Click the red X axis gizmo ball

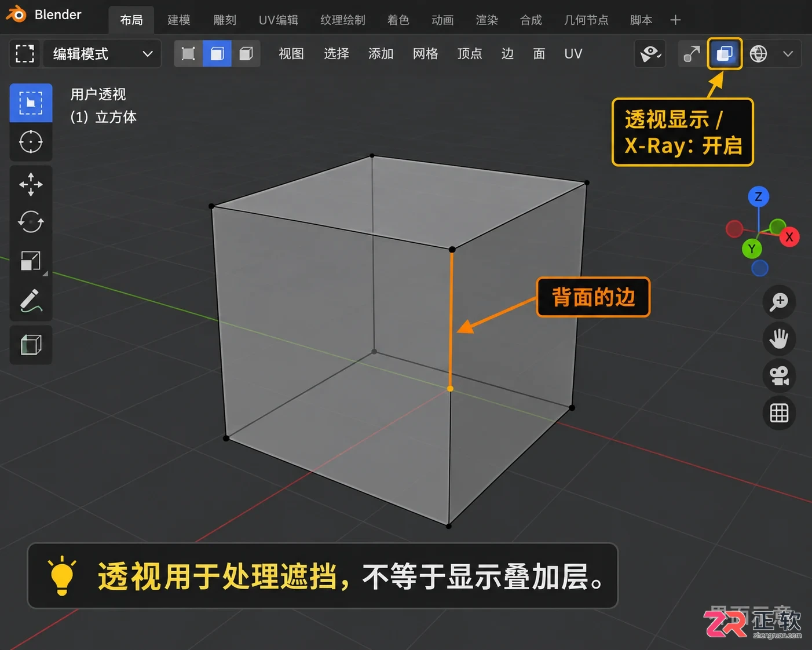coord(789,237)
